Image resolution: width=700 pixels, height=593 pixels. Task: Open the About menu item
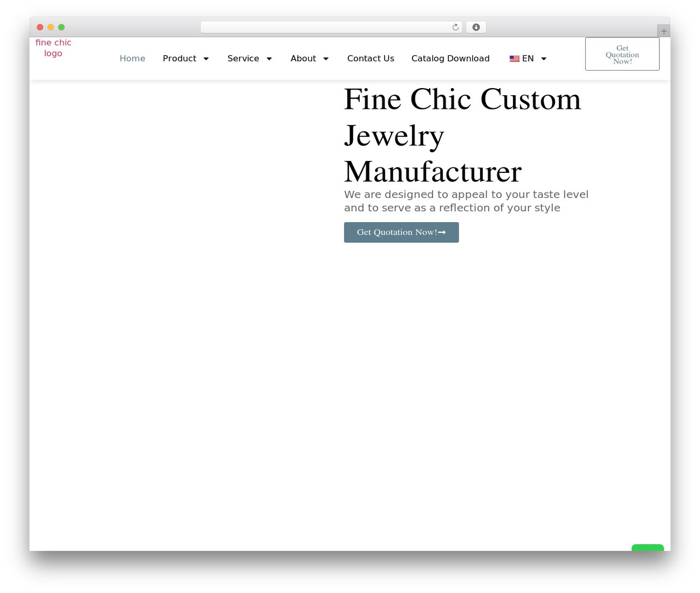coord(304,59)
